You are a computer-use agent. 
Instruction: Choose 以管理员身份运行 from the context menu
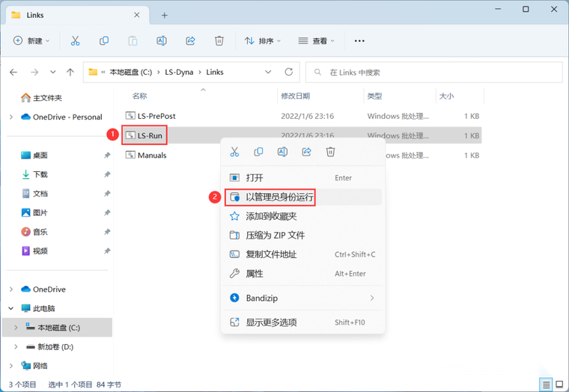302,197
